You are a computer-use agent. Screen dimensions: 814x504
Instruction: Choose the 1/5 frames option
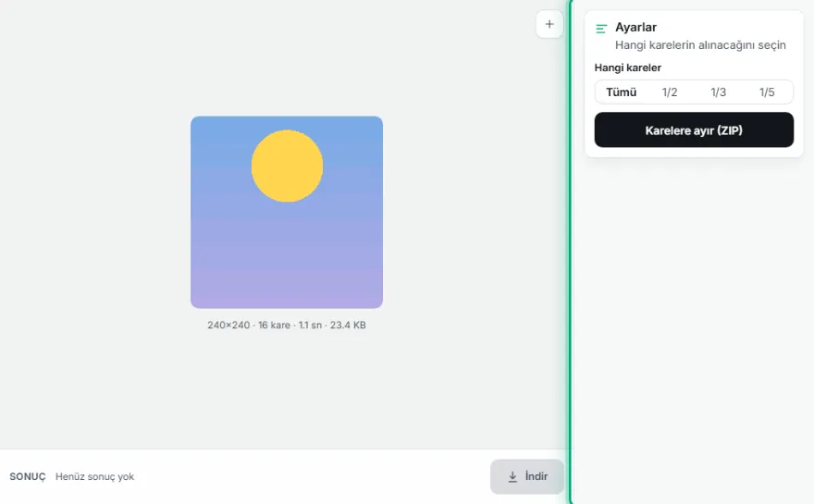[x=767, y=92]
